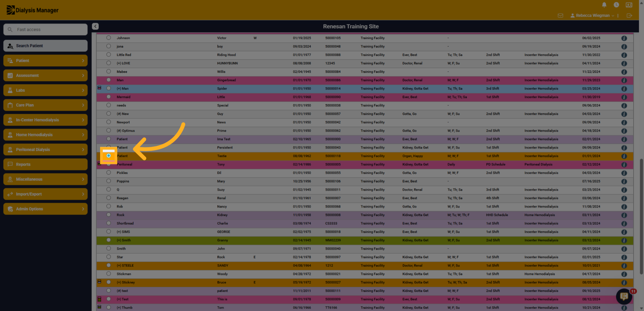Image resolution: width=644 pixels, height=311 pixels.
Task: Select radio button for Stickman Woody
Action: 108,274
